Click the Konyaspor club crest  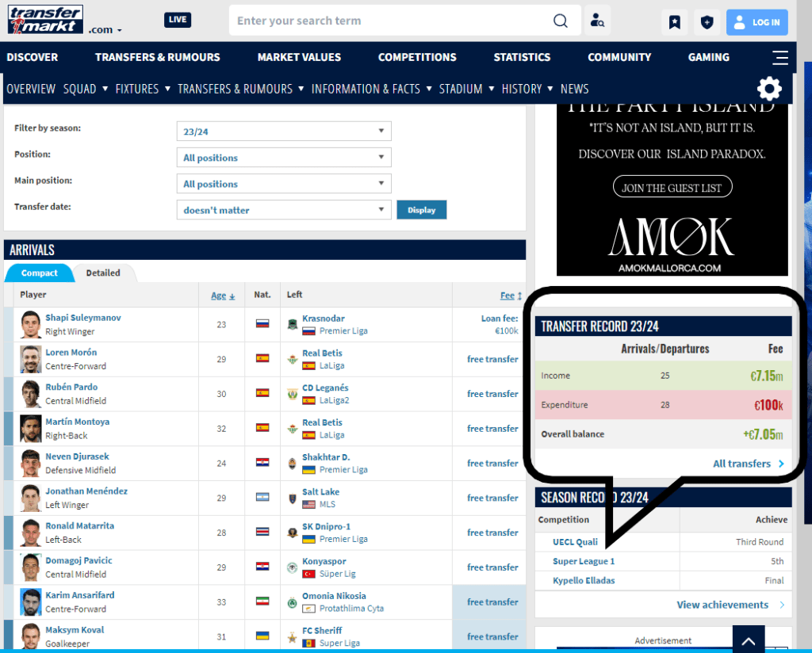pyautogui.click(x=293, y=567)
